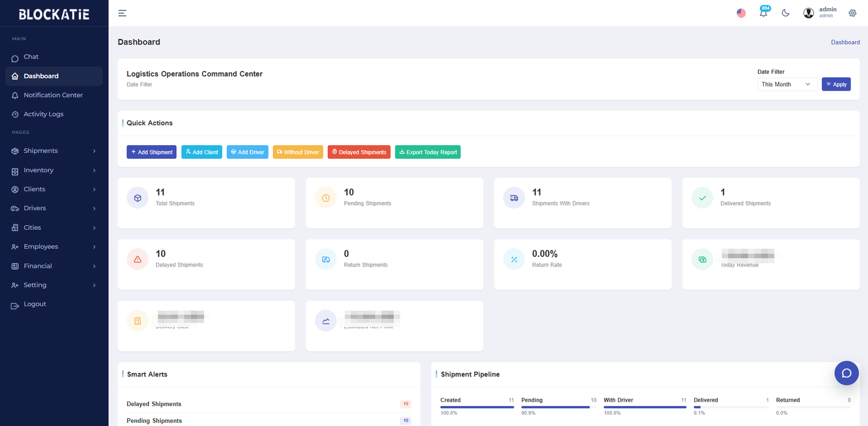Click the Today Revenue money icon
The image size is (868, 426).
[703, 259]
